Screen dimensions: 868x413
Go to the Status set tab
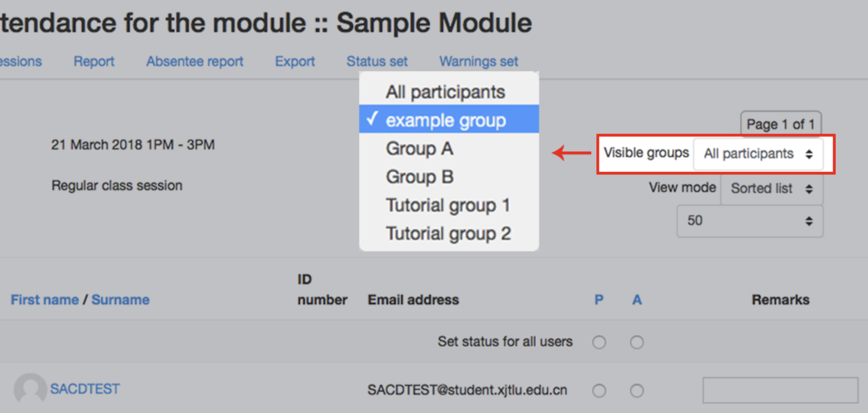377,61
